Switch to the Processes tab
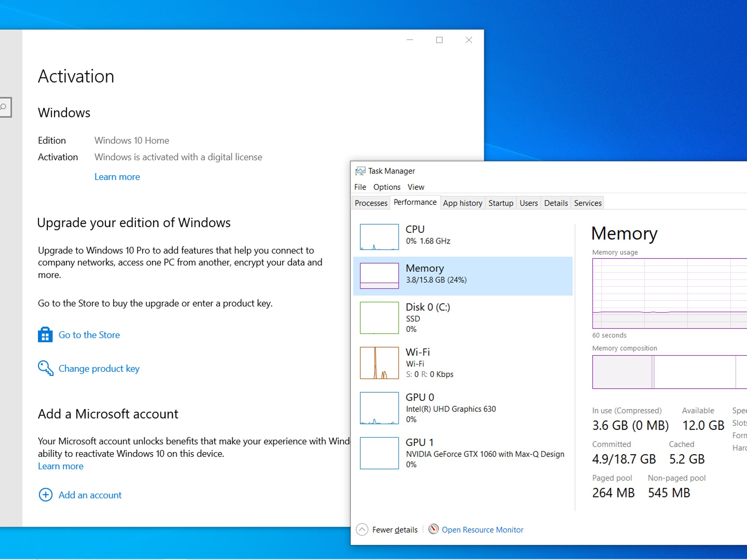Screen dimensions: 747x560 [x=371, y=203]
